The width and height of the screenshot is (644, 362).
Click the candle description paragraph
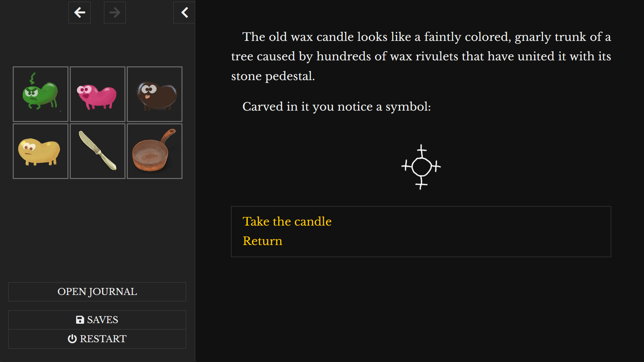pyautogui.click(x=421, y=56)
